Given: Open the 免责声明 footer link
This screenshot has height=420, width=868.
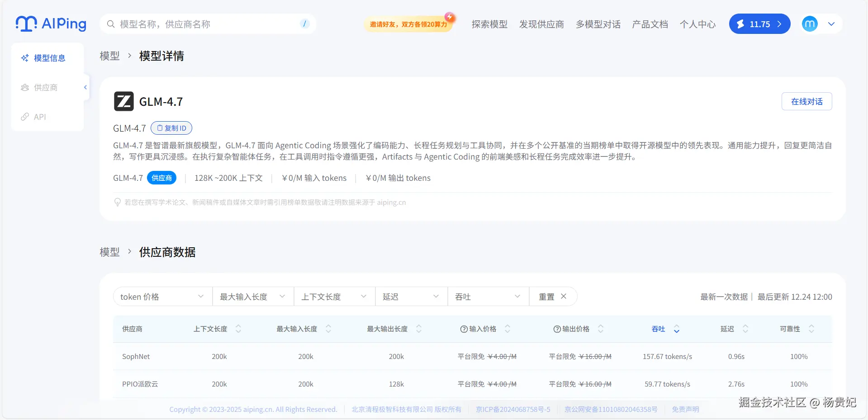Looking at the screenshot, I should 685,409.
